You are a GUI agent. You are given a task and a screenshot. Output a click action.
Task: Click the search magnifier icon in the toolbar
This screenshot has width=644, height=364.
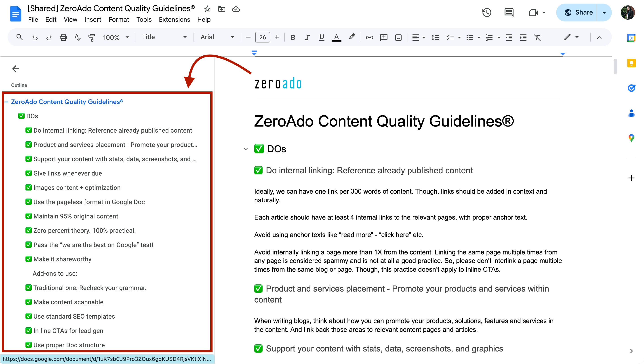pyautogui.click(x=19, y=37)
